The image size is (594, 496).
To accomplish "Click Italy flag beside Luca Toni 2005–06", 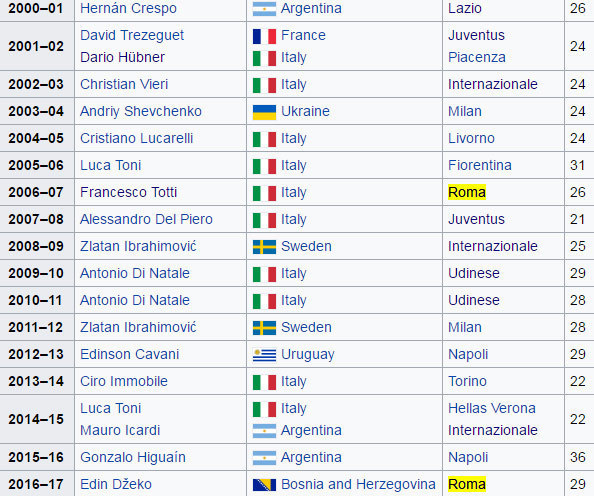I will pos(264,166).
